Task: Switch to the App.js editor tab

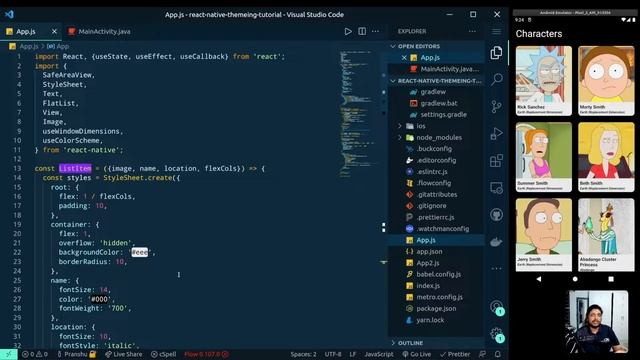Action: 26,31
